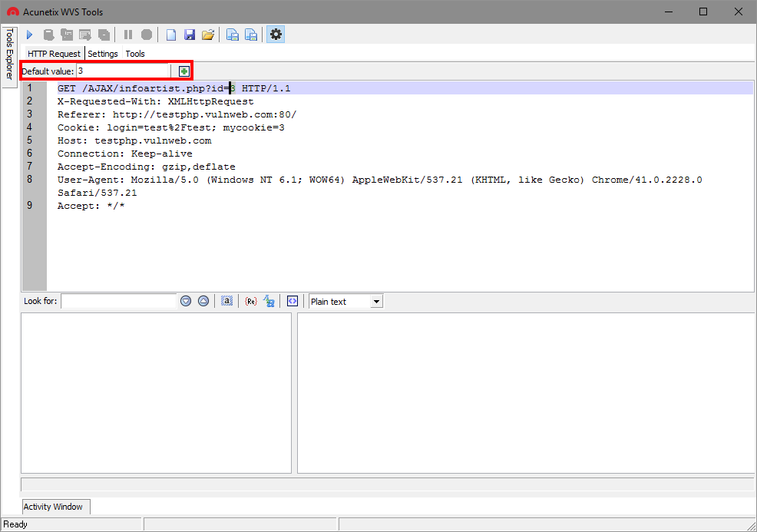Click the Host: testphp.vulnweb.com line

134,140
